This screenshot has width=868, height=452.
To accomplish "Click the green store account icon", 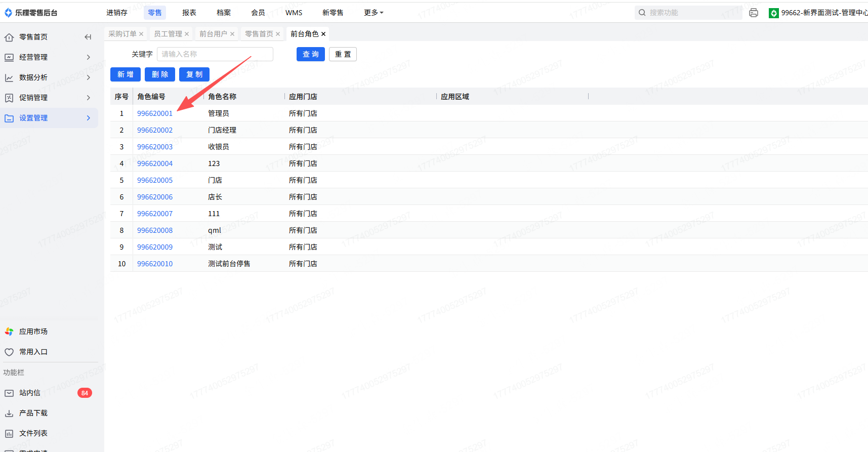I will pyautogui.click(x=774, y=13).
